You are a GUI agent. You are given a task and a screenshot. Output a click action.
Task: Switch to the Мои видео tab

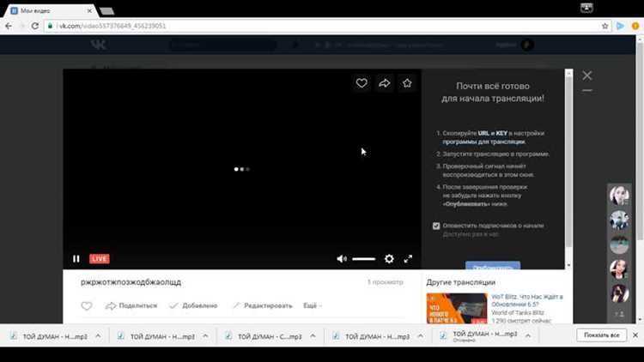49,11
